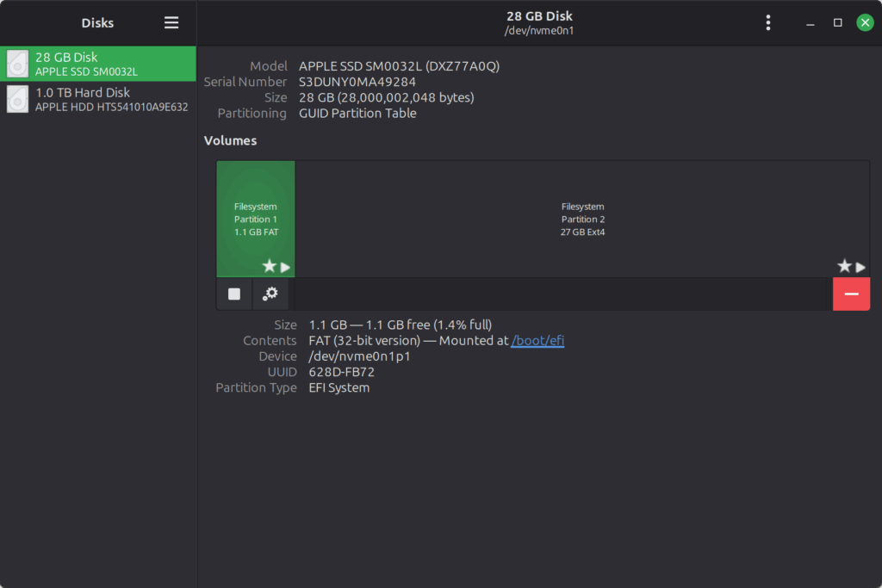Open the Disks application hamburger menu
Screen dimensions: 882x588
171,23
